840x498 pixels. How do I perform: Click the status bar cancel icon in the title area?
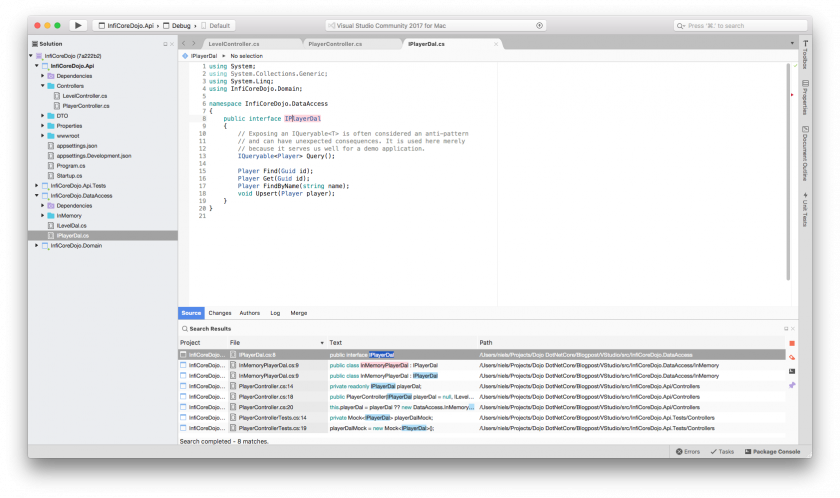point(539,25)
